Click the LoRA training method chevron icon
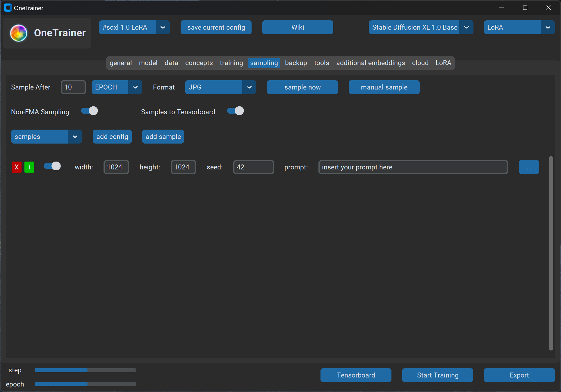 (548, 27)
